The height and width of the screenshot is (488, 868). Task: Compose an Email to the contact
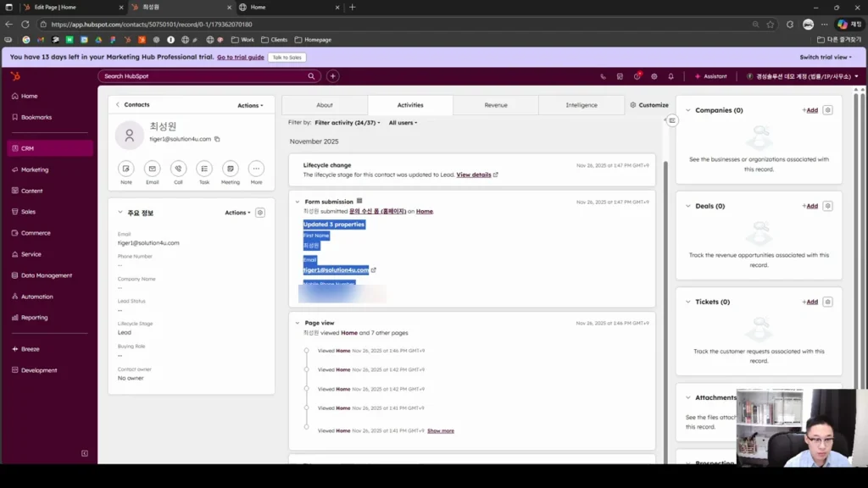153,169
